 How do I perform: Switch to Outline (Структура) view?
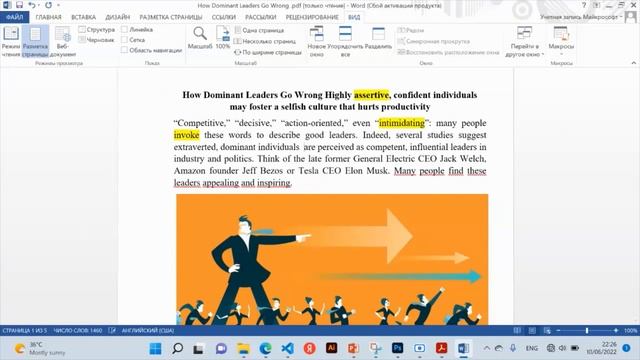[97, 29]
